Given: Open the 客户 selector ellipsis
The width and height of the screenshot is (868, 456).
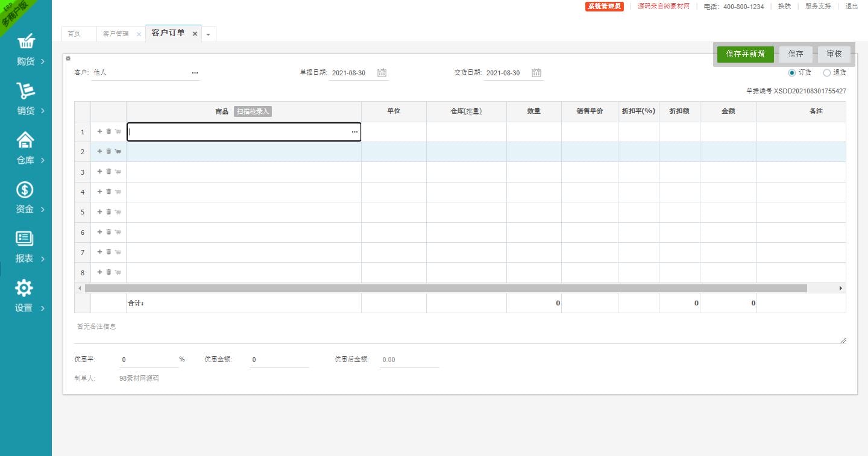Looking at the screenshot, I should [195, 73].
